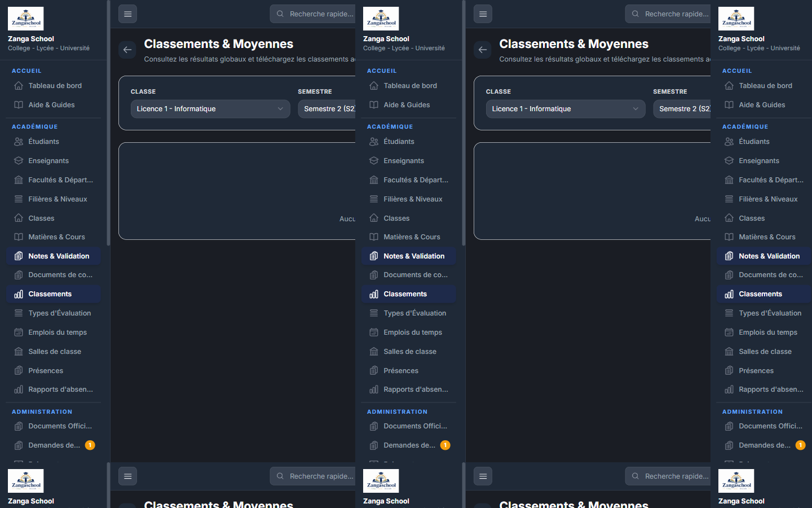Open Matières & Cours label in the left sidebar
This screenshot has width=812, height=508.
pyautogui.click(x=56, y=237)
